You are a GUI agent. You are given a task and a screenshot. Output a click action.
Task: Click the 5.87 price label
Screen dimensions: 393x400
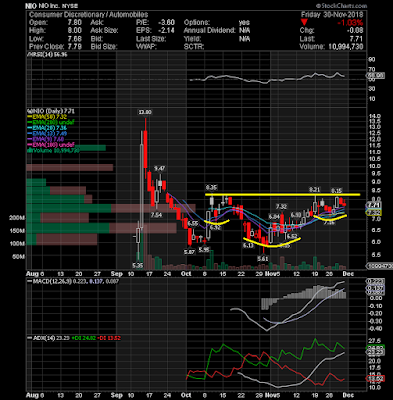189,252
